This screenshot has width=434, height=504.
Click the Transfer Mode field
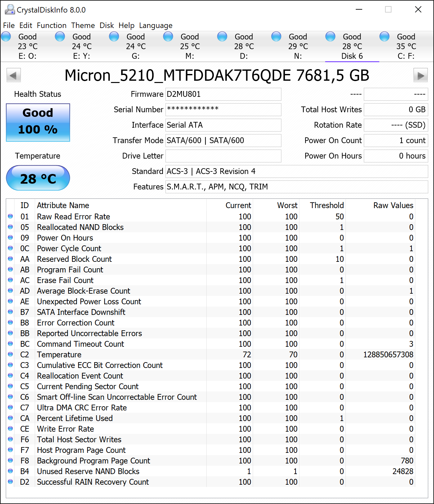point(223,141)
